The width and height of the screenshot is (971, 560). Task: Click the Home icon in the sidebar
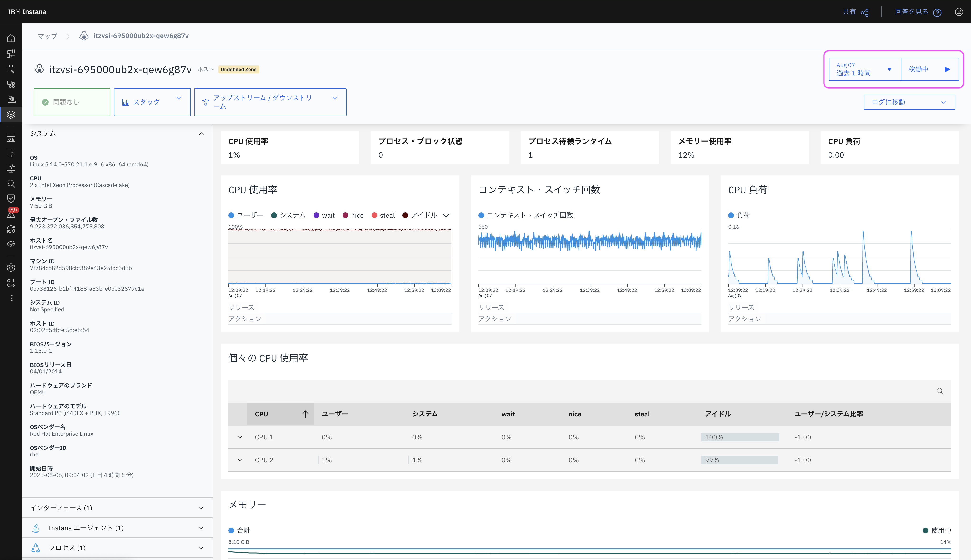tap(11, 38)
